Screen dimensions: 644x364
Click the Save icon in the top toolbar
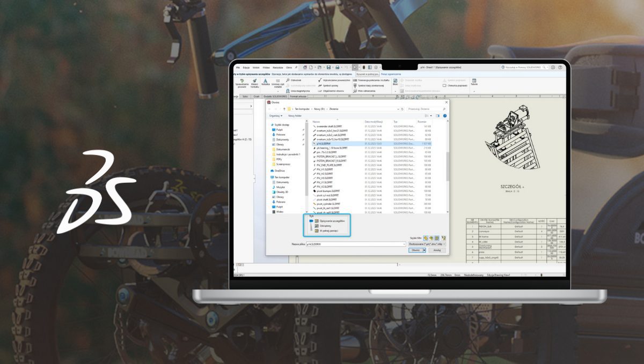click(x=329, y=68)
